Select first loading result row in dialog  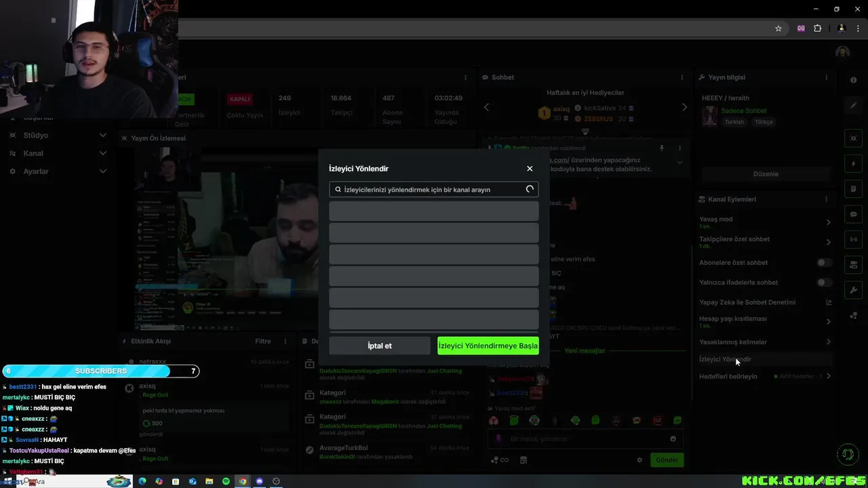pos(434,211)
